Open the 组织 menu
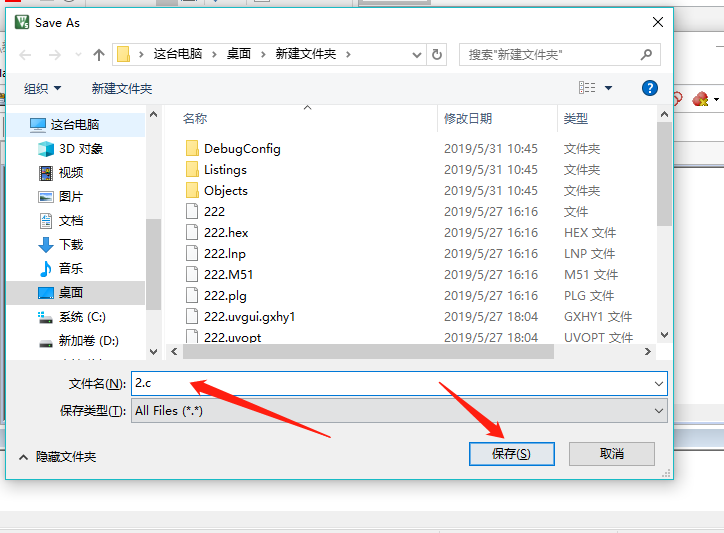Image resolution: width=724 pixels, height=533 pixels. [x=42, y=88]
